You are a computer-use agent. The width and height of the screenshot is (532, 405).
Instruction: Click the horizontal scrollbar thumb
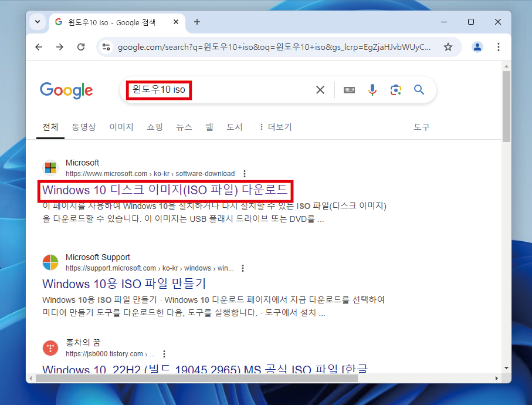click(196, 378)
